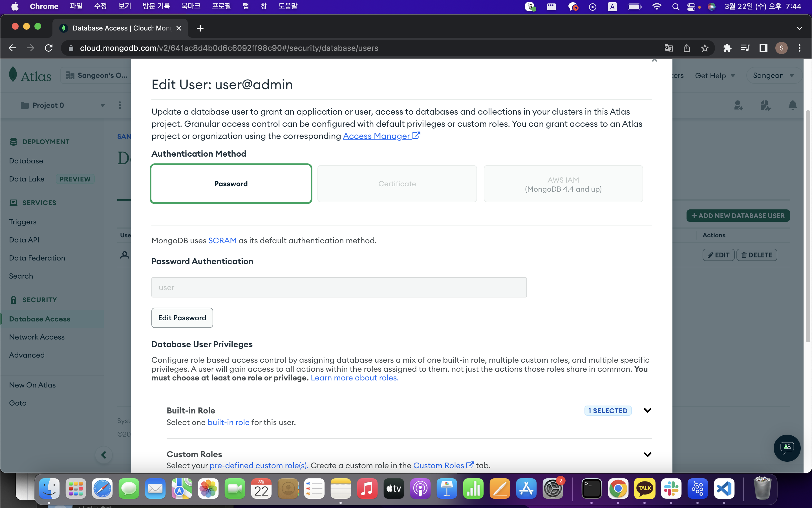Screen dimensions: 812x508
Task: Open Visual Studio Code from Dock
Action: click(x=724, y=488)
